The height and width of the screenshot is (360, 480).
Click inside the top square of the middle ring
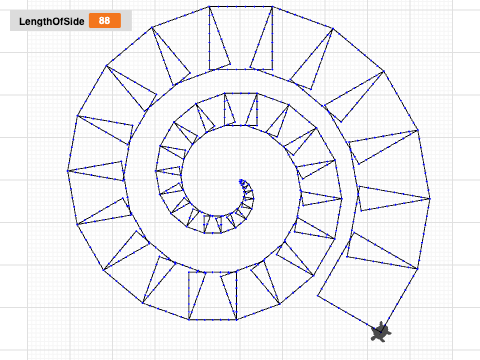point(241,108)
